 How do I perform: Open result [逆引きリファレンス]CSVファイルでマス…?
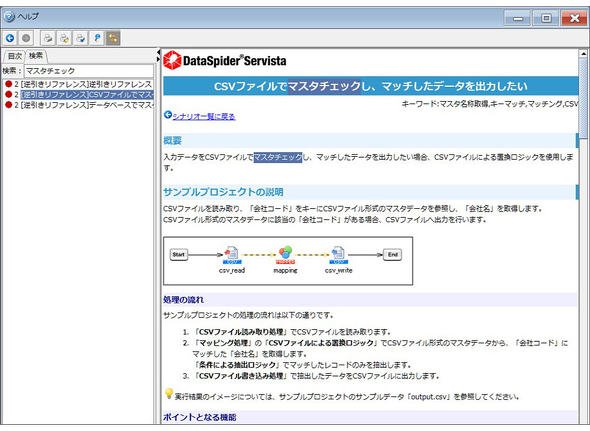click(87, 94)
